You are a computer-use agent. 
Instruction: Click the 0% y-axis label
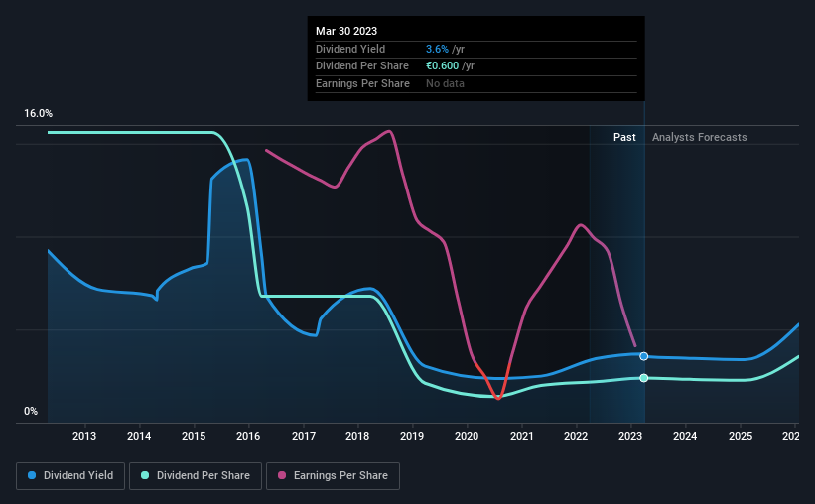click(x=31, y=411)
